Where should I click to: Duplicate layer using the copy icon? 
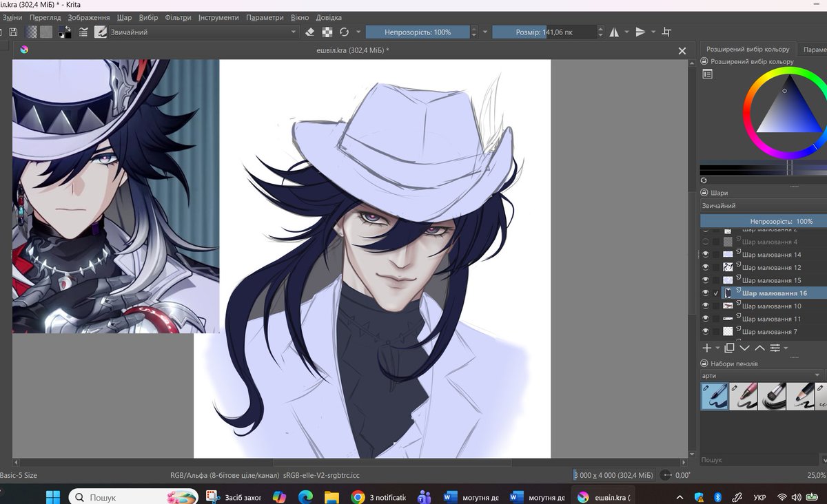729,348
